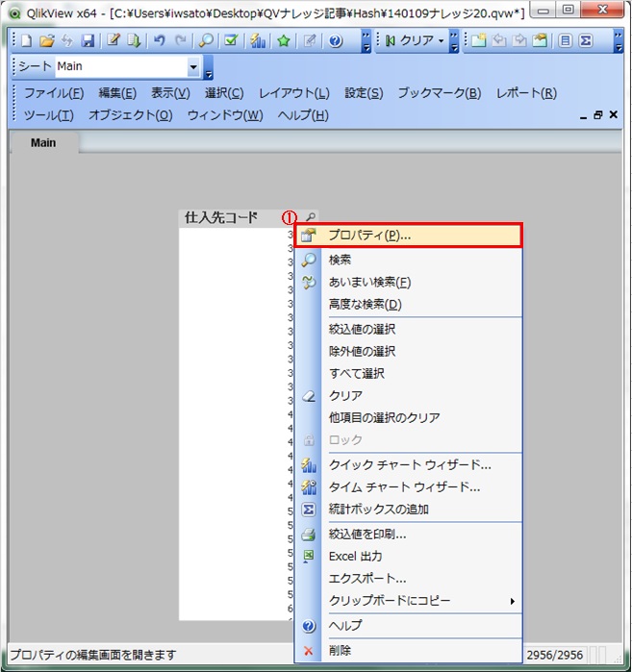The height and width of the screenshot is (672, 632).
Task: Choose すべて選択 from the context menu
Action: point(408,373)
